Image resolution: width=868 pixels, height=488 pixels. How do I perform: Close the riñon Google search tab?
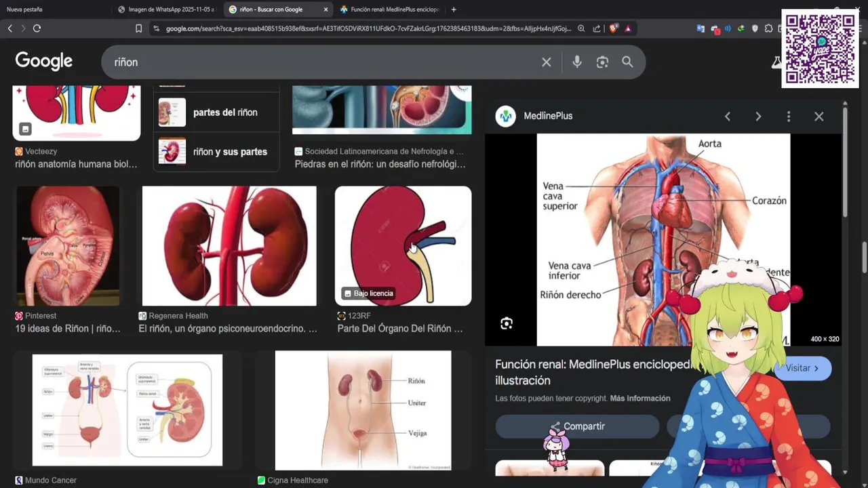point(325,9)
